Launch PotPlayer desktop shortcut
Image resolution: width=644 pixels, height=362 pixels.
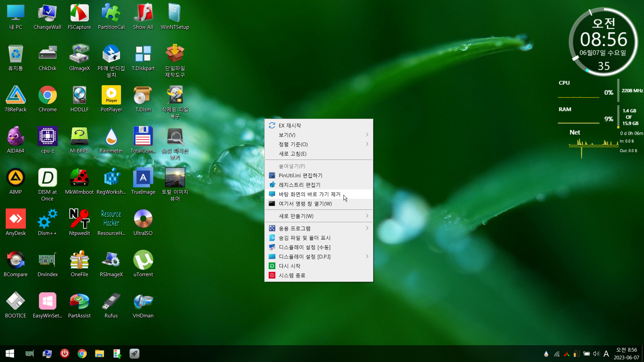pyautogui.click(x=111, y=99)
